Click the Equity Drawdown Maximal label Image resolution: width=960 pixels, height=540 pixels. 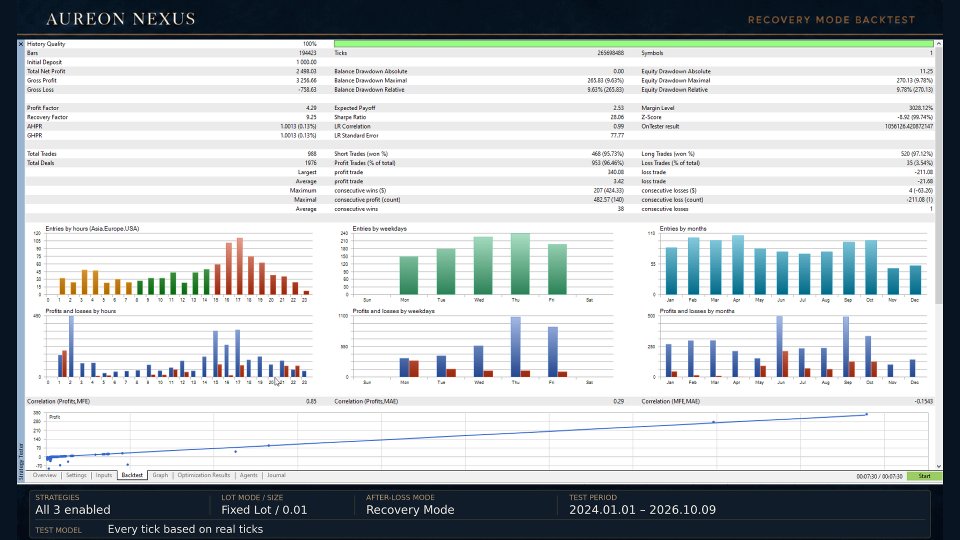[675, 80]
